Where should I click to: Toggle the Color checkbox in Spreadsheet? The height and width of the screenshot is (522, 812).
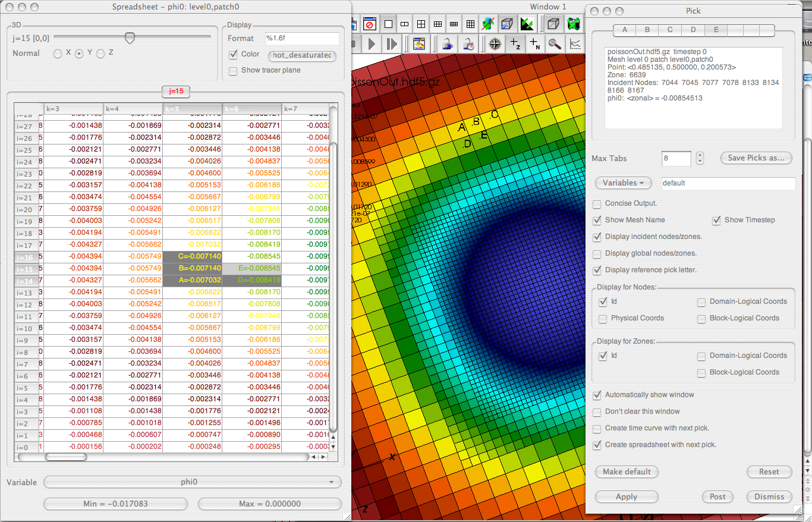234,55
